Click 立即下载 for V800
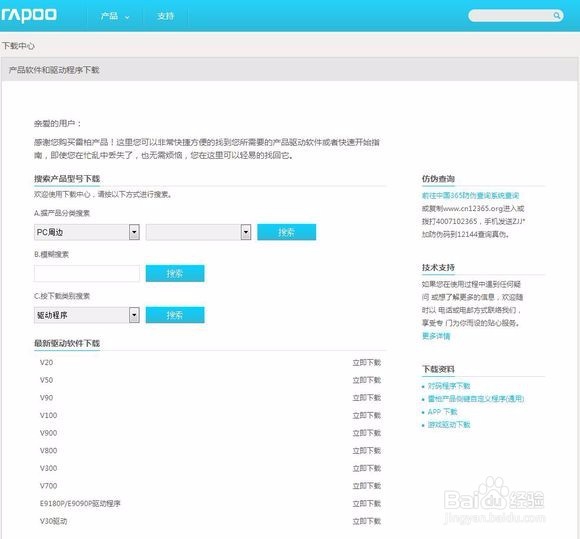Screen dimensions: 580x539 tap(367, 451)
